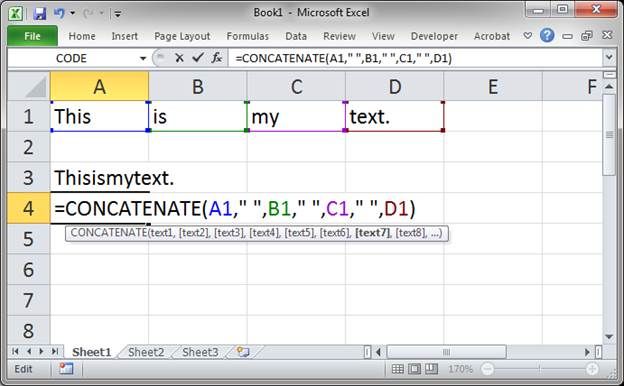Switch to the Home ribbon tab
This screenshot has height=386, width=624.
[82, 36]
